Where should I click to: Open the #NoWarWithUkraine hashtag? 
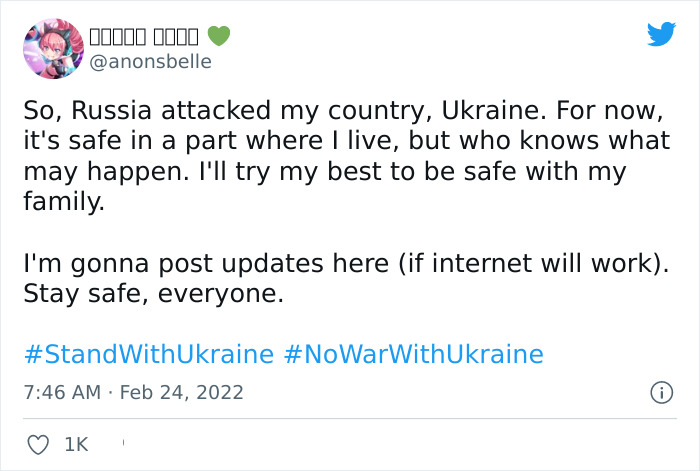(413, 354)
